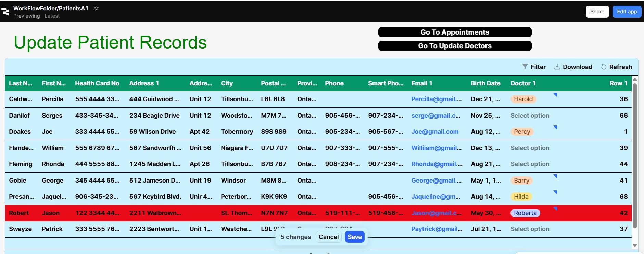The width and height of the screenshot is (644, 254).
Task: Open Doctor dropdown for Patrick Swayze
Action: (530, 229)
